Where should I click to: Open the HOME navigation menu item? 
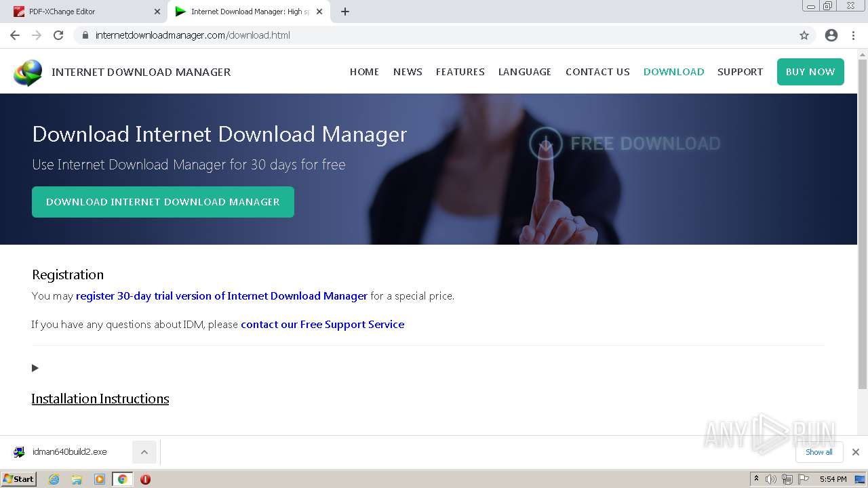(364, 72)
